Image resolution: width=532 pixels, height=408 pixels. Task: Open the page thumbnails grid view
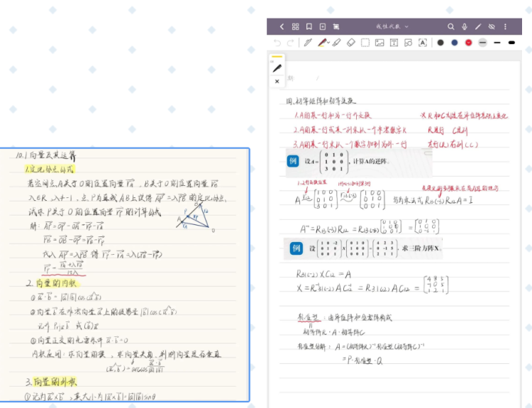pos(296,26)
